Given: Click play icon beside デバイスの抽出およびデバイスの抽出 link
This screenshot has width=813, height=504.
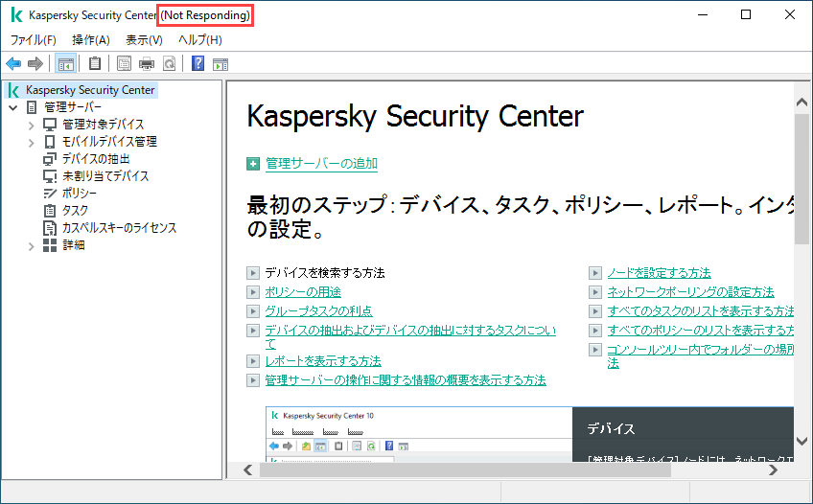Looking at the screenshot, I should [x=253, y=331].
